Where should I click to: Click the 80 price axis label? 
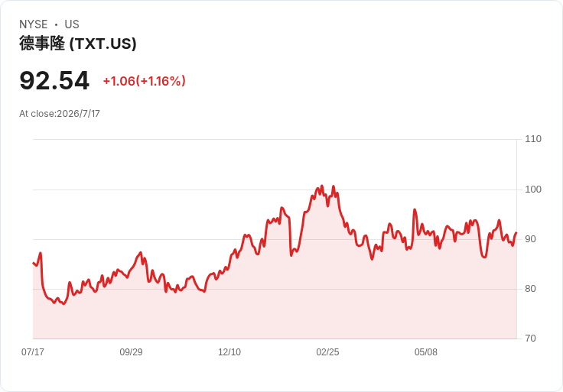tap(530, 289)
